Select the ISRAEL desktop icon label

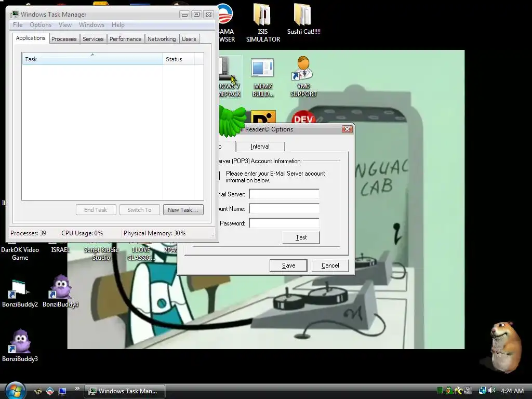(60, 250)
